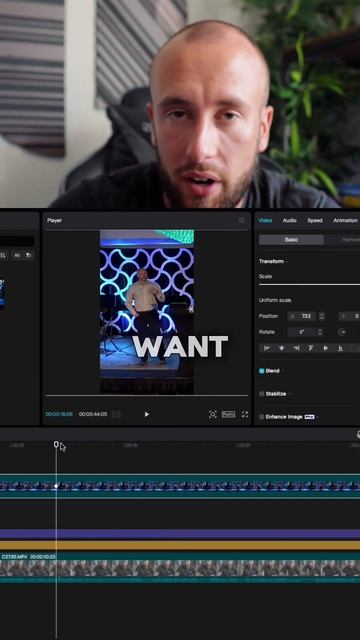Viewport: 360px width, 640px height.
Task: Click the Position Y value field
Action: point(349,316)
